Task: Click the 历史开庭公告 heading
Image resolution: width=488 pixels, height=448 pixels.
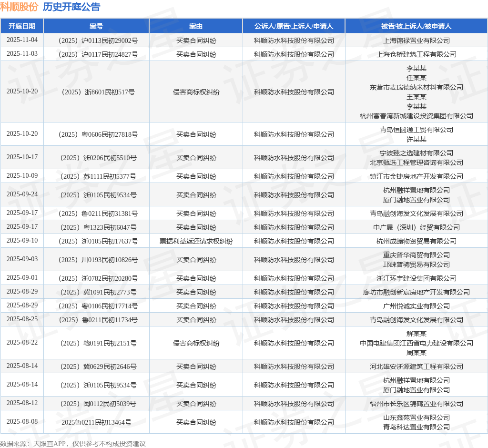Action: coord(71,7)
